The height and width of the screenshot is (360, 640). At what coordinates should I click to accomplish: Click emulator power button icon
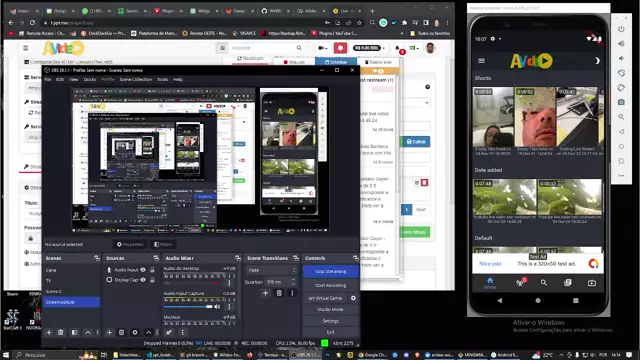coord(621,29)
